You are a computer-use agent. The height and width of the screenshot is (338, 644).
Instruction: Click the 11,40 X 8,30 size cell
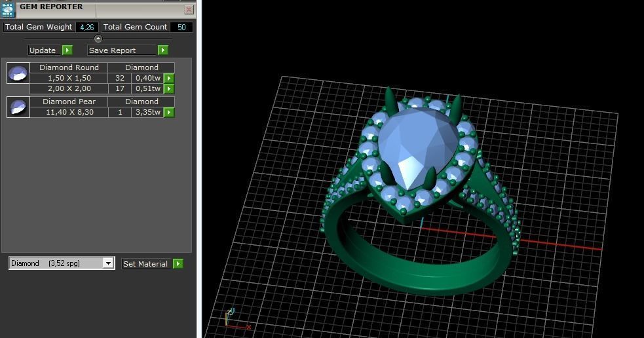(x=69, y=112)
